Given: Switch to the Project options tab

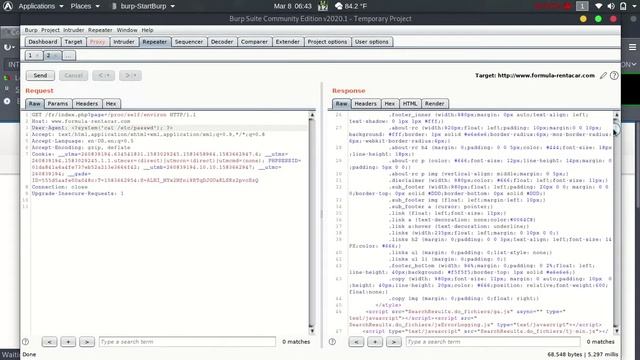Looking at the screenshot, I should click(327, 42).
